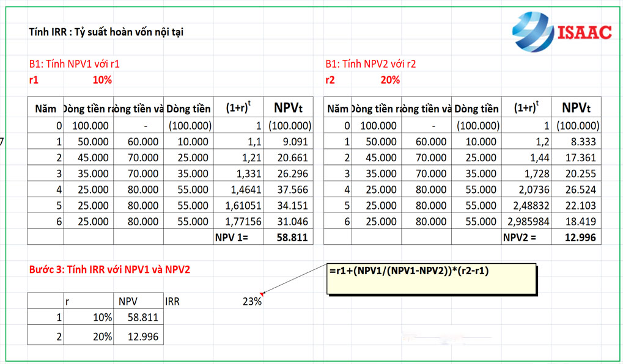623x364 pixels.
Task: Click the comment box with the IRR formula
Action: pyautogui.click(x=431, y=279)
